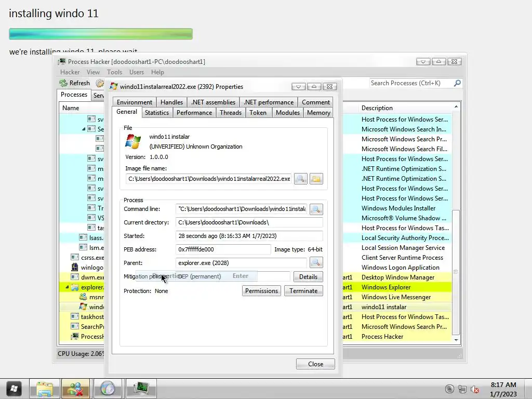Open the Help menu
Viewport: 532px width, 399px height.
157,72
